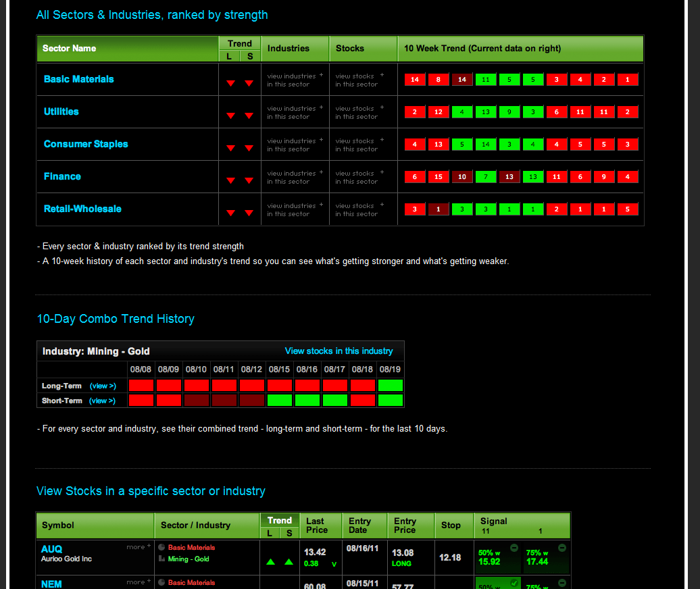Click pie icon beside AUQ Basic Materials
The width and height of the screenshot is (700, 589).
tap(161, 547)
